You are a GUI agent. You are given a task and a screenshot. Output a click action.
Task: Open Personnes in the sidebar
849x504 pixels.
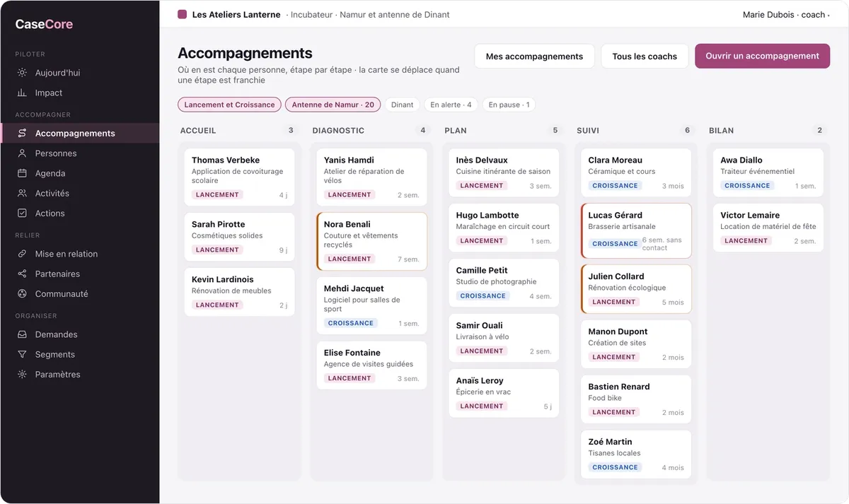[x=79, y=153]
